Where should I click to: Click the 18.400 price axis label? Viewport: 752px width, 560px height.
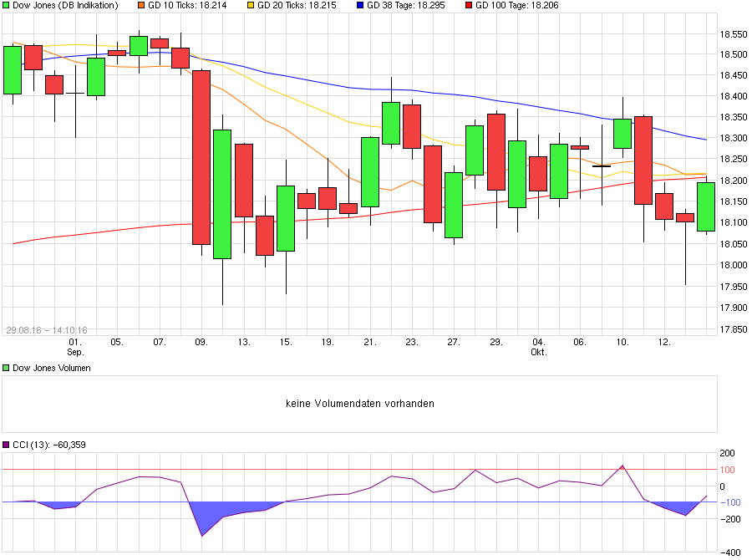734,96
